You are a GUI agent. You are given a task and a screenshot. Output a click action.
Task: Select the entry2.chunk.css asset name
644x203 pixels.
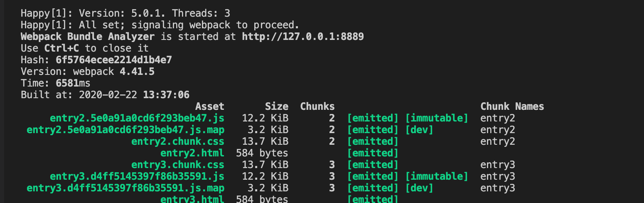tap(177, 141)
